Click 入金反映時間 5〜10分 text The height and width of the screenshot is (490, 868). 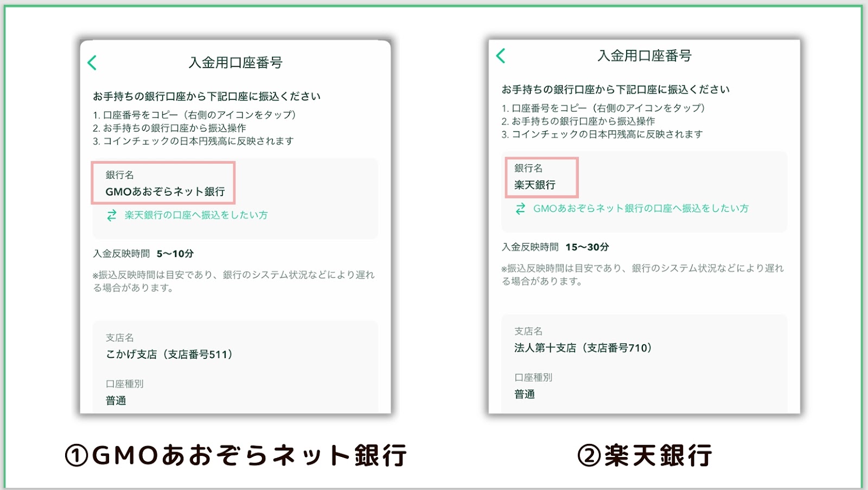click(143, 254)
